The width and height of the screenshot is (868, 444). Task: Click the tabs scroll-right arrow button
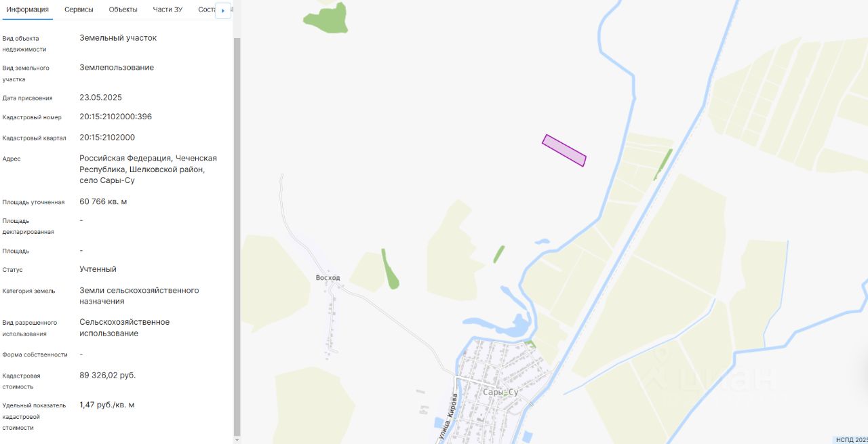tap(223, 10)
